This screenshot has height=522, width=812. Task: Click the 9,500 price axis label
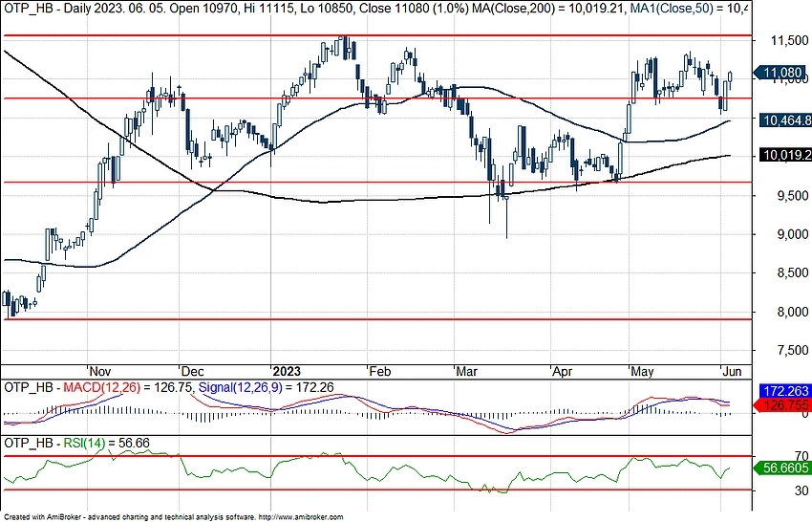792,195
